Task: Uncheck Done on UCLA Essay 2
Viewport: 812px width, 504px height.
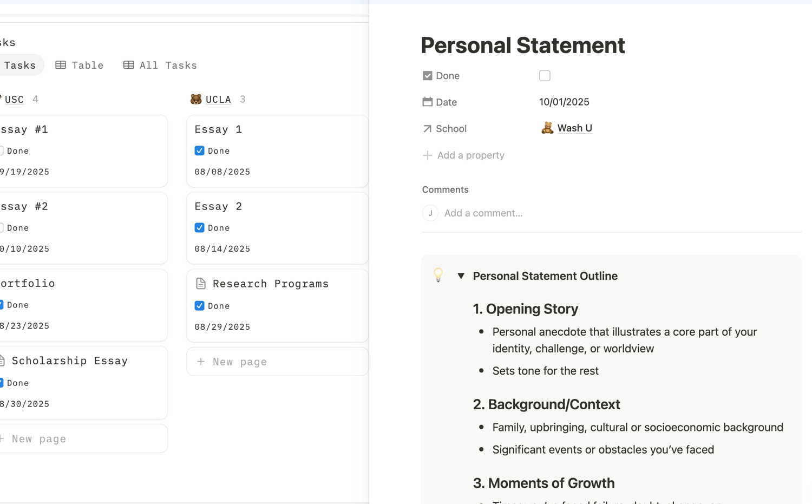Action: tap(200, 228)
